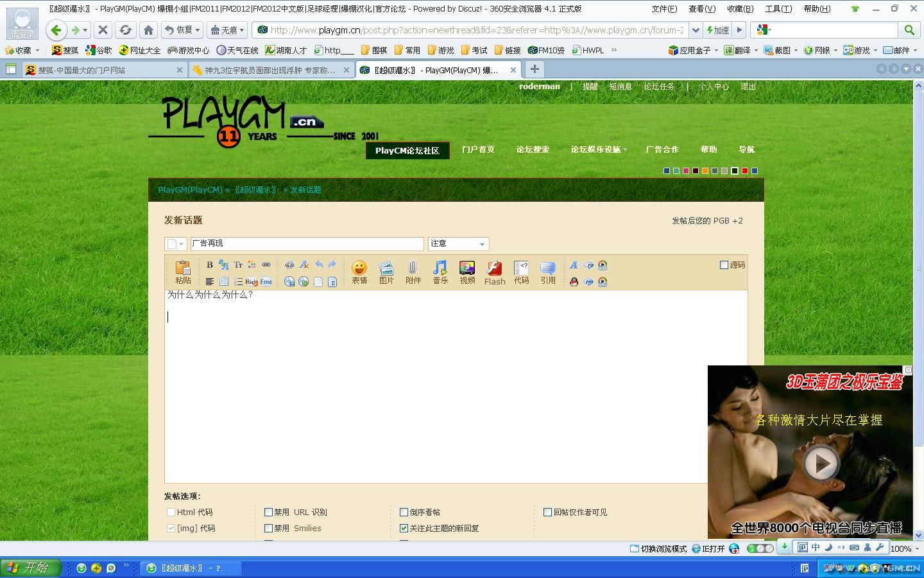Enable the 源码 source mode checkbox
This screenshot has height=578, width=924.
tap(724, 265)
